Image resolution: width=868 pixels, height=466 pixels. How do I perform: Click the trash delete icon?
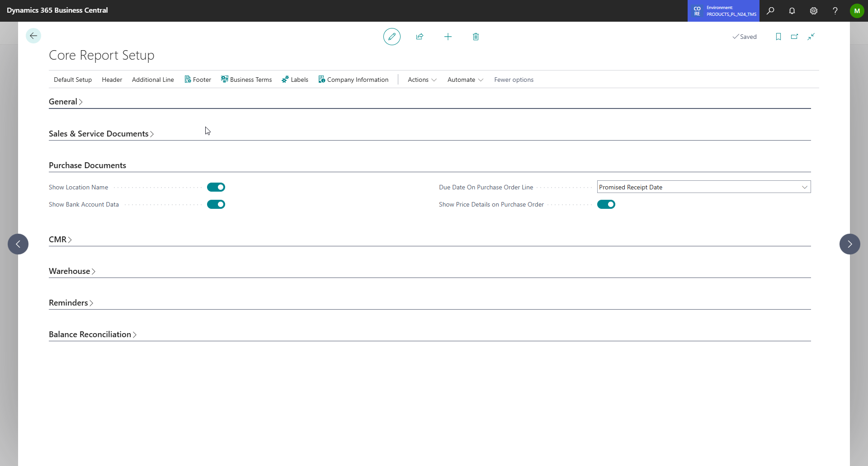(476, 37)
